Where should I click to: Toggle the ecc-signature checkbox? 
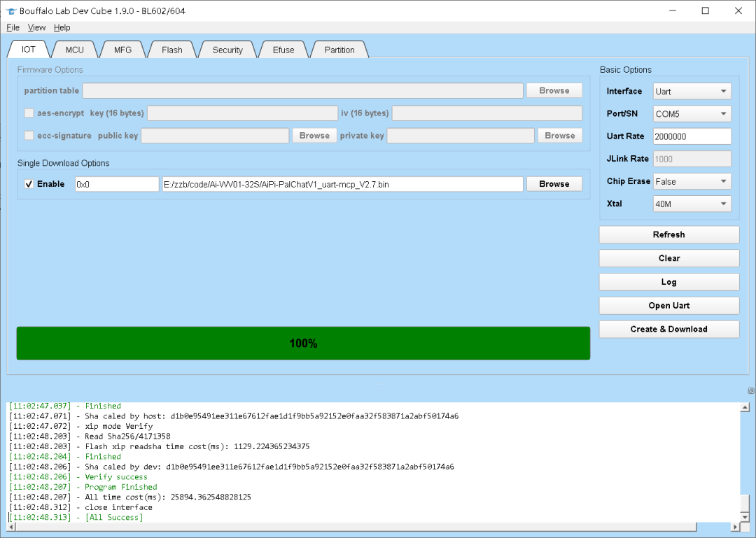29,136
